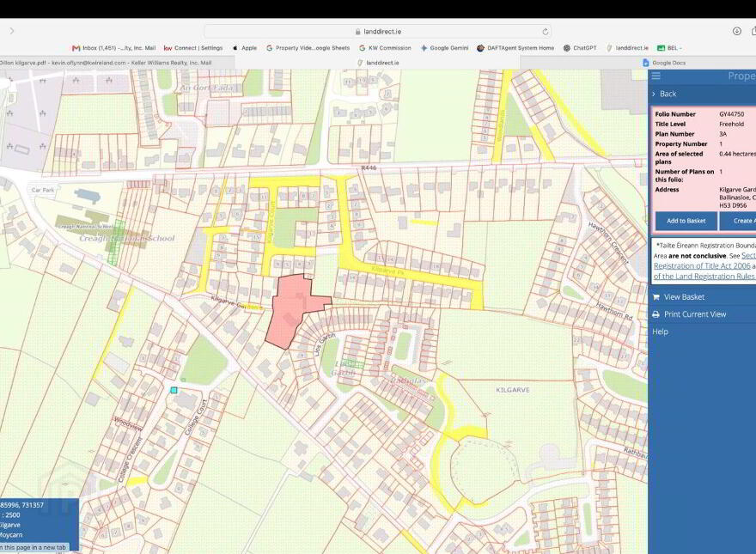Click the cyan square marker on the map

[x=174, y=390]
